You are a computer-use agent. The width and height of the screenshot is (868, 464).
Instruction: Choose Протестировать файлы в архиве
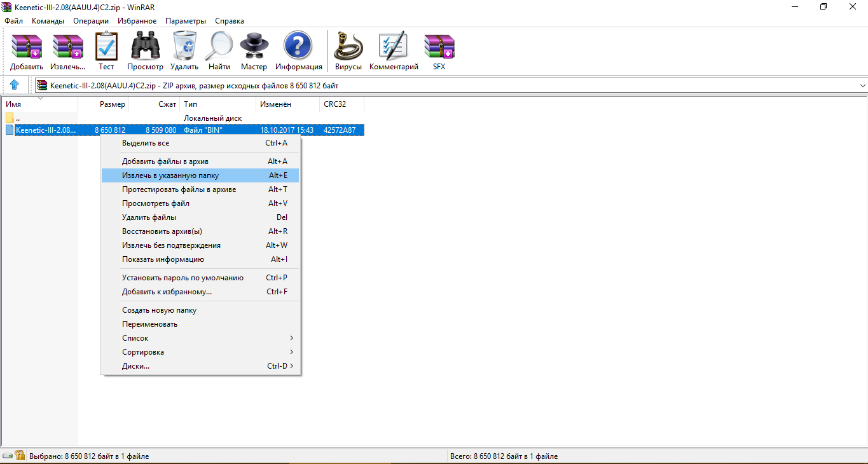click(x=200, y=189)
